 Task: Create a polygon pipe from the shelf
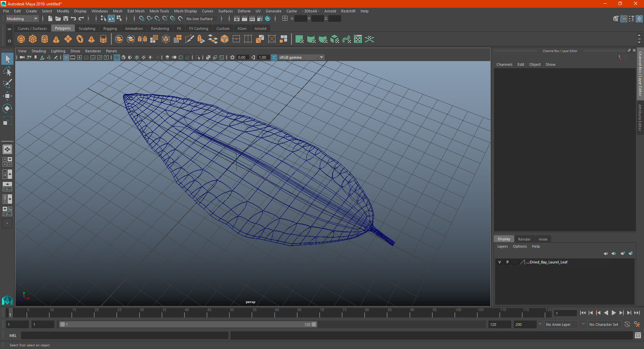tap(103, 39)
